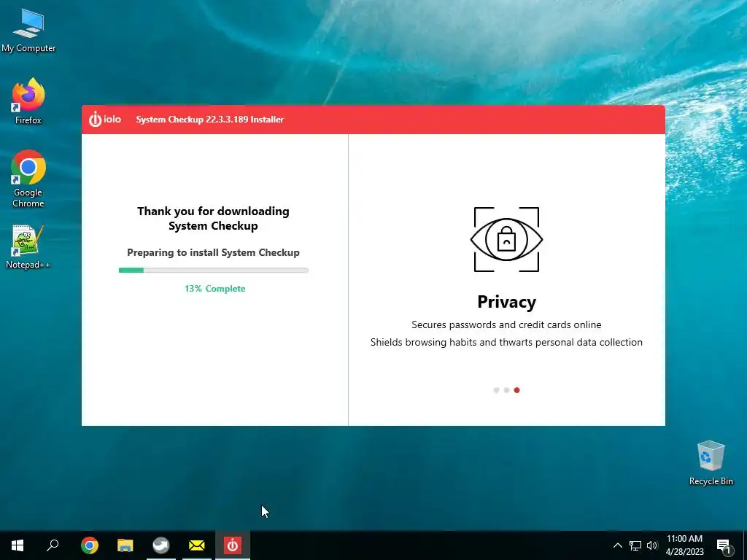The height and width of the screenshot is (560, 747).
Task: Launch Chrome from the taskbar
Action: [90, 545]
